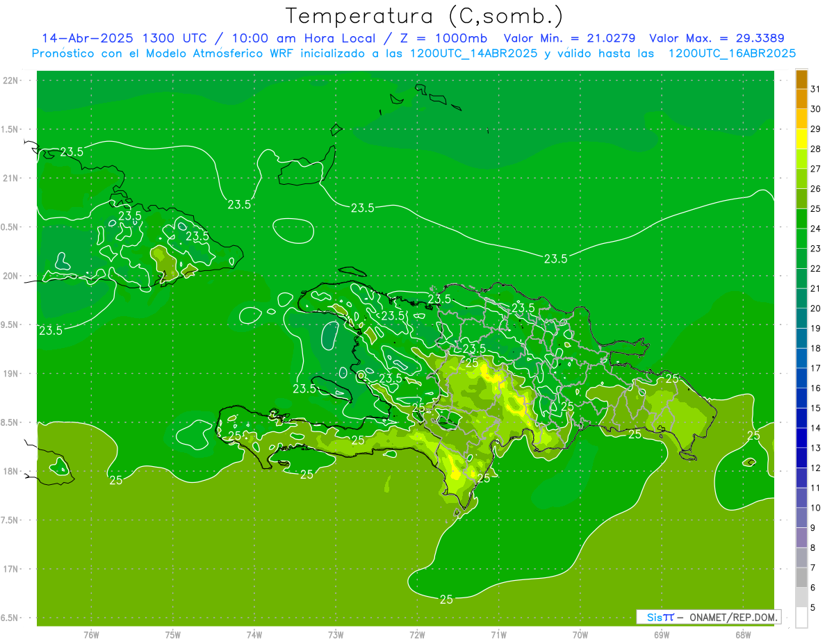Click the "18N" latitude axis label

[x=10, y=472]
